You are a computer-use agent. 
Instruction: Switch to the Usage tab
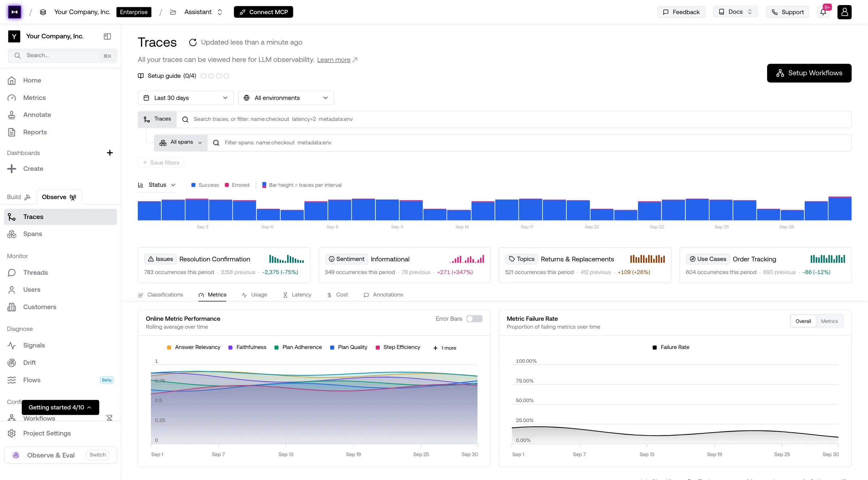(x=254, y=295)
